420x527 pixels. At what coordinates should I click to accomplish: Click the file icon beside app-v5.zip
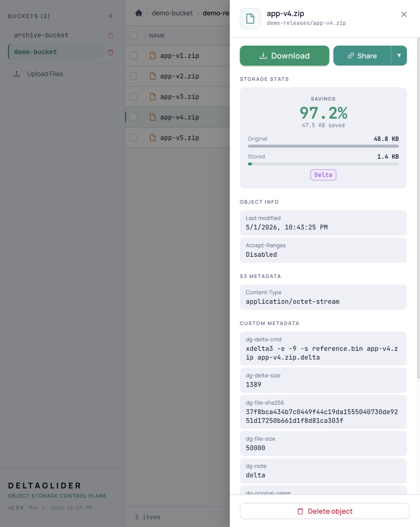pyautogui.click(x=153, y=138)
